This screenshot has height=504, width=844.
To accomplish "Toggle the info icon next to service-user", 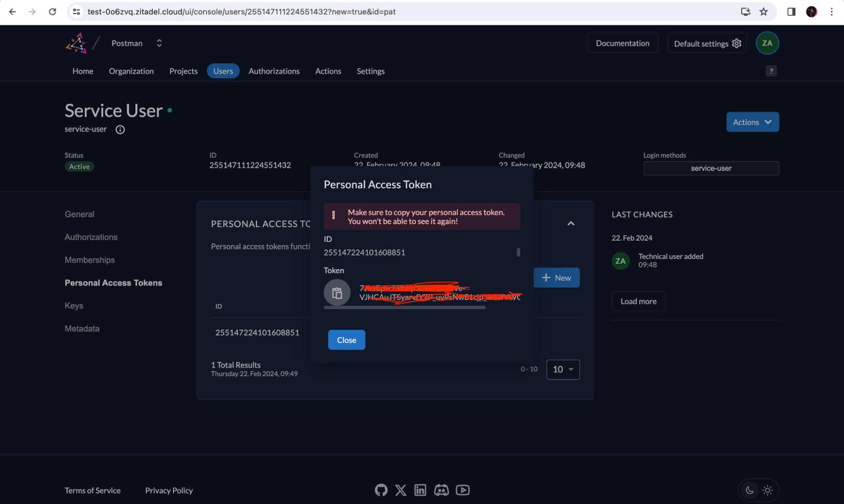I will coord(121,129).
